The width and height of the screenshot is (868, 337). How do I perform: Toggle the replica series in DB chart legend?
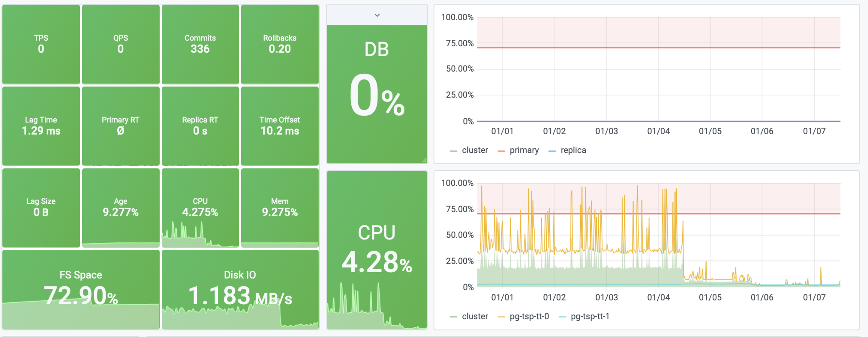(x=573, y=150)
